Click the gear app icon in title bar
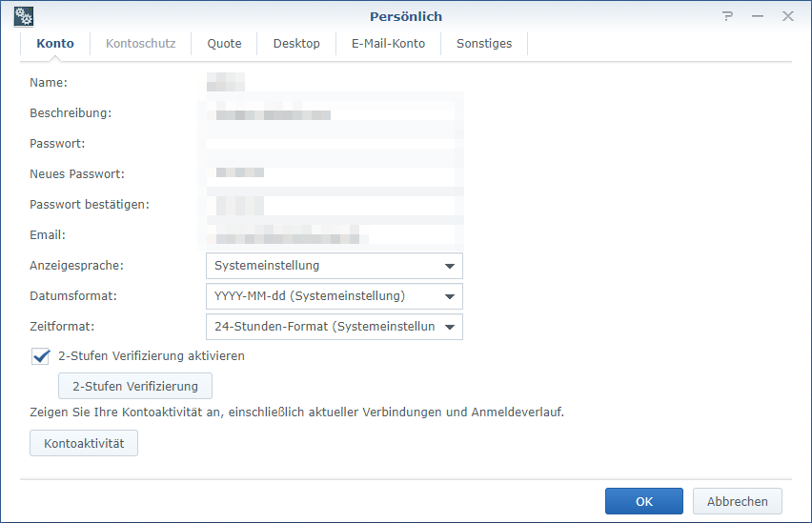This screenshot has width=812, height=523. coord(23,16)
